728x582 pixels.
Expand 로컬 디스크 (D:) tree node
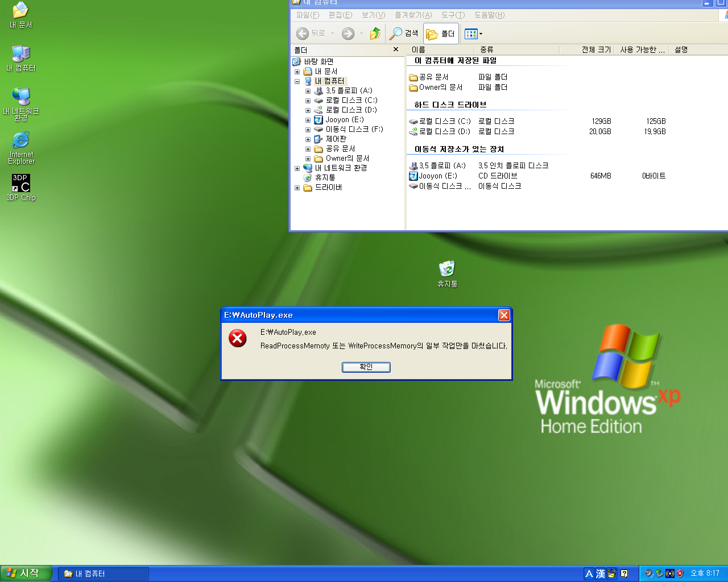[x=308, y=110]
